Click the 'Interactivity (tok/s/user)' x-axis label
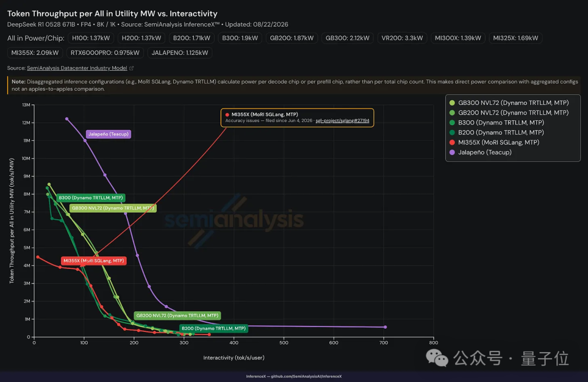The image size is (588, 382). tap(234, 358)
